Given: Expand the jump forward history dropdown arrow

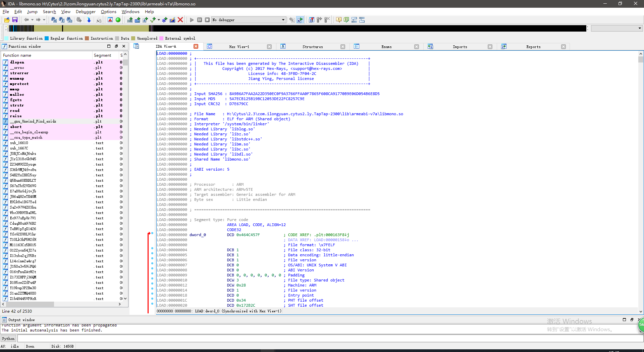Looking at the screenshot, I should click(x=44, y=20).
